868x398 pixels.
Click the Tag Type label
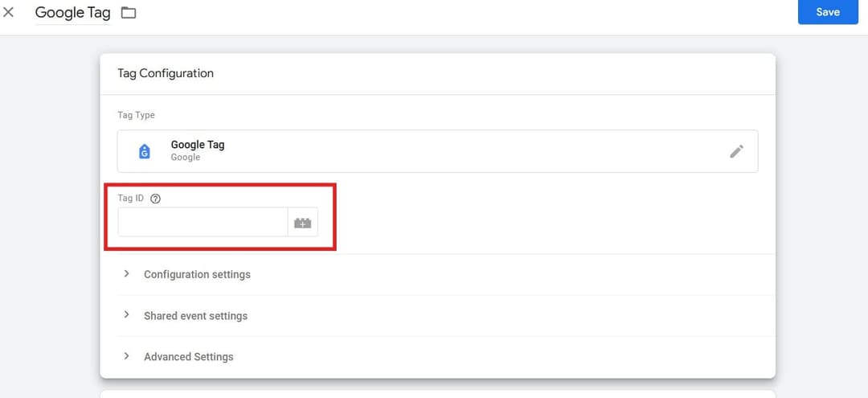coord(136,115)
